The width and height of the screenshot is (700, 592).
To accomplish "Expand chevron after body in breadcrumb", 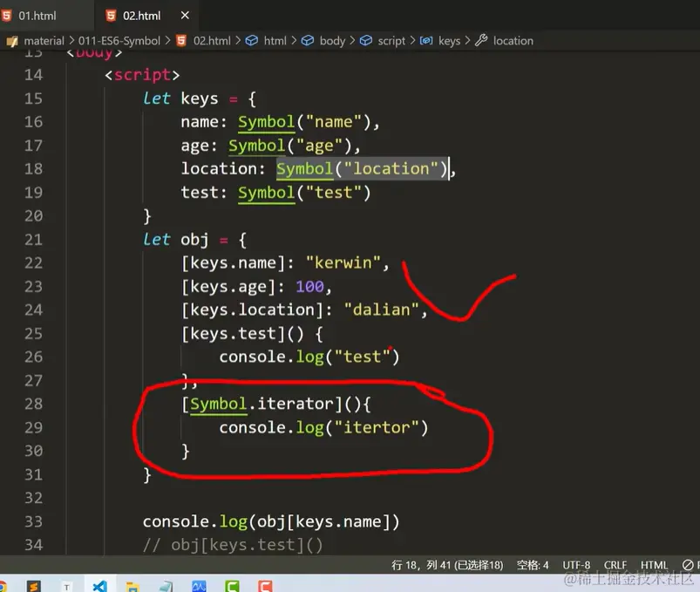I will (x=352, y=41).
